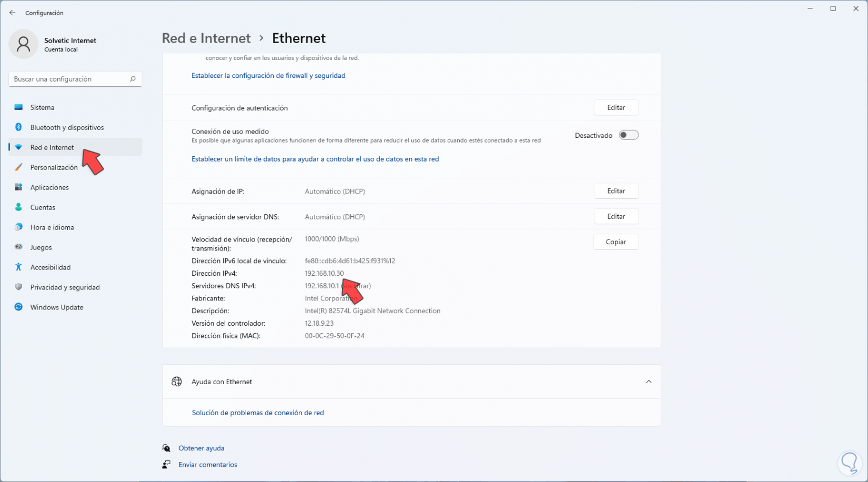Click the Bluetooth y dispositivos icon
Screen dimensions: 868x482
click(18, 127)
